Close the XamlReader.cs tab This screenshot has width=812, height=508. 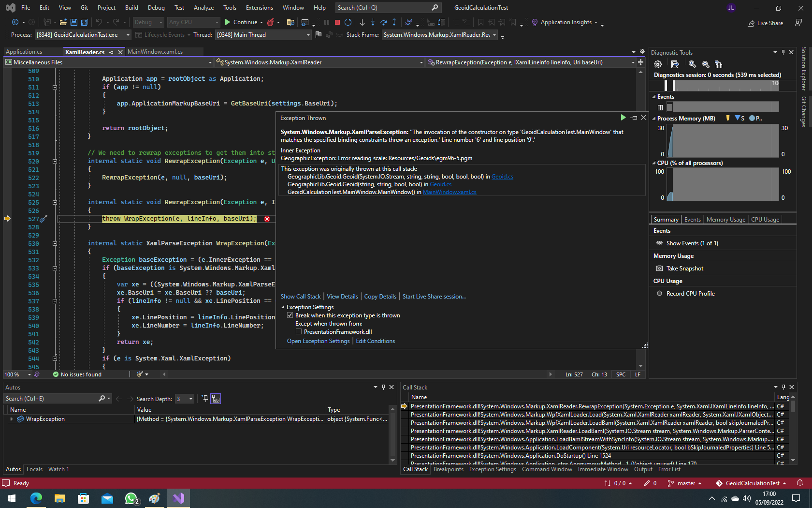tap(120, 52)
